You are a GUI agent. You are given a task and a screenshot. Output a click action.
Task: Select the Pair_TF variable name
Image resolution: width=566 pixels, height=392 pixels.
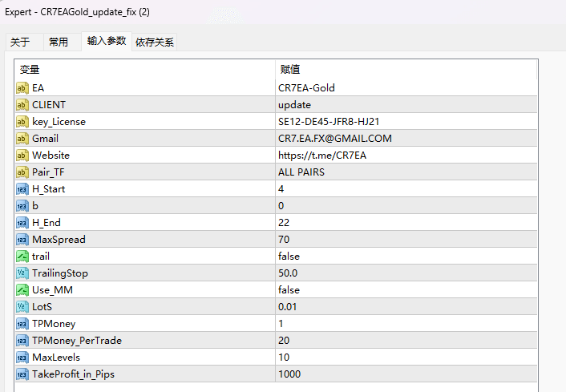(x=48, y=172)
